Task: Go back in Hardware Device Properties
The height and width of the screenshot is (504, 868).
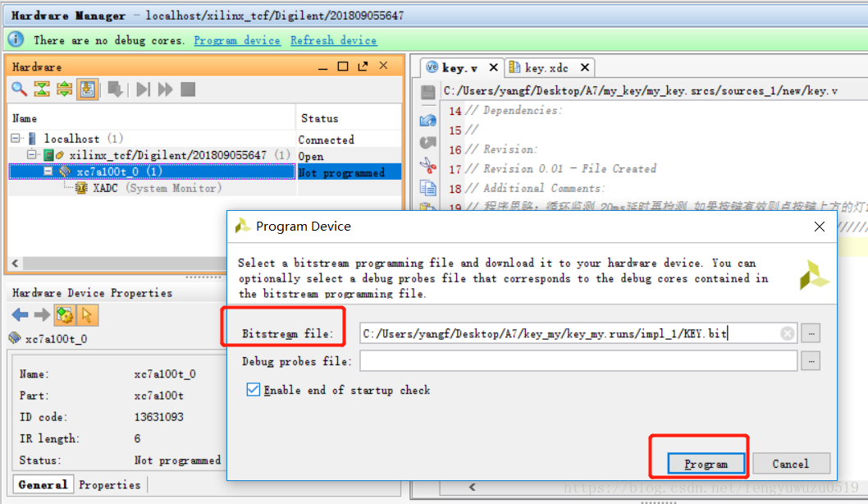Action: [20, 315]
